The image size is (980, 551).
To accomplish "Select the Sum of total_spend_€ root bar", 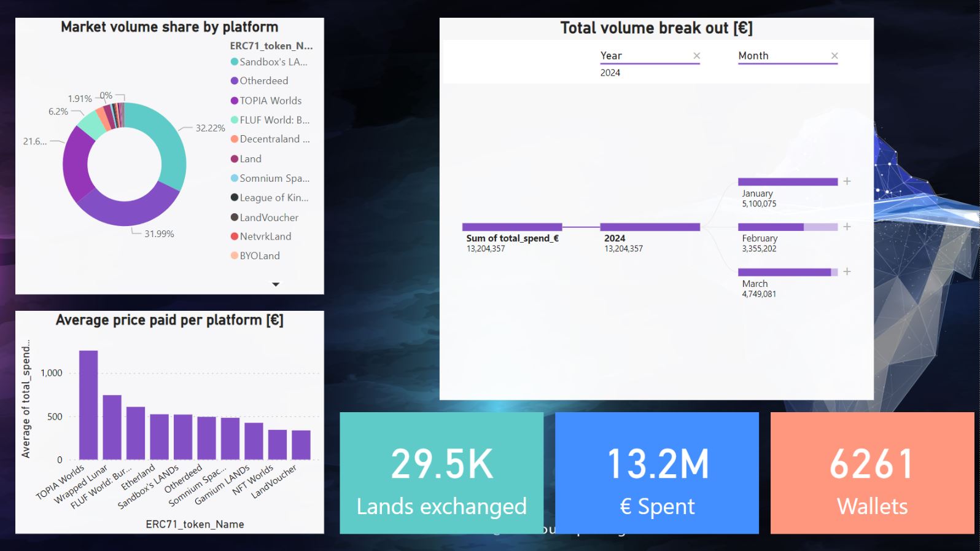I will (512, 227).
